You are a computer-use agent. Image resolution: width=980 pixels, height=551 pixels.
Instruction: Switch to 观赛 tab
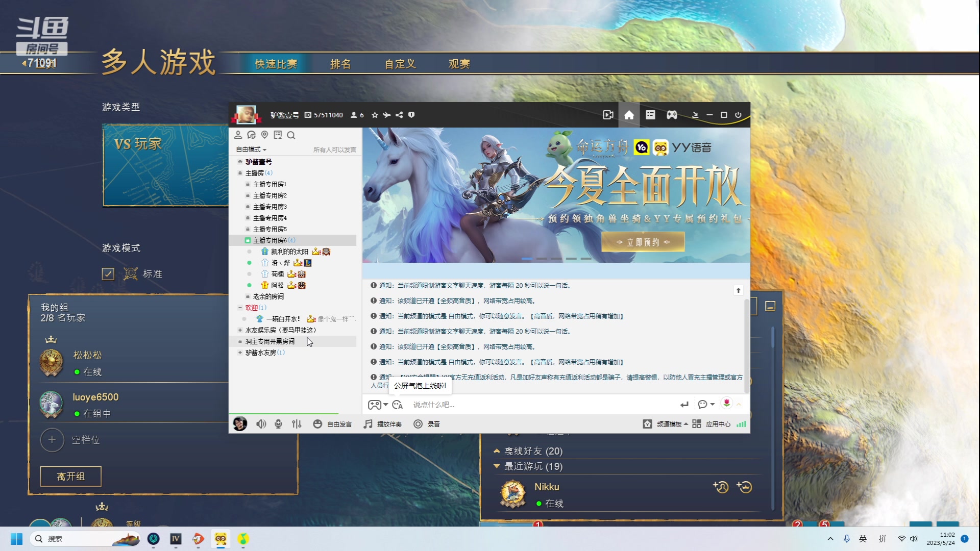point(459,64)
